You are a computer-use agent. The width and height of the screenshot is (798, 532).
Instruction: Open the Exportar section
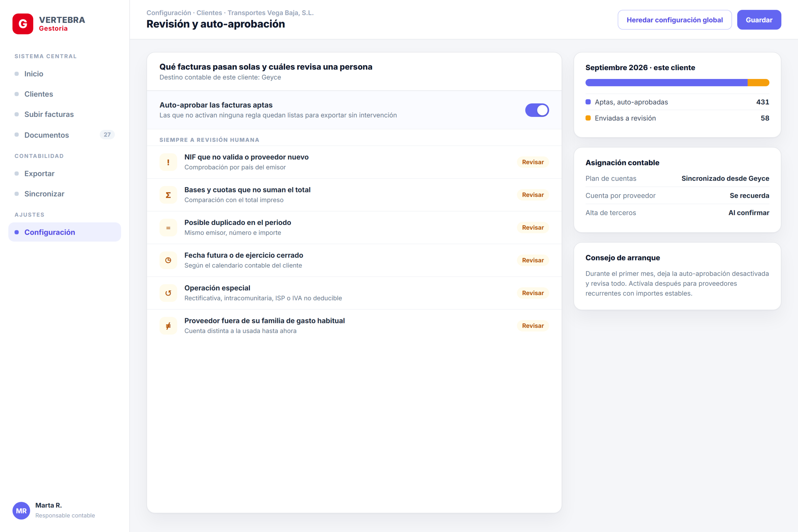pyautogui.click(x=65, y=173)
